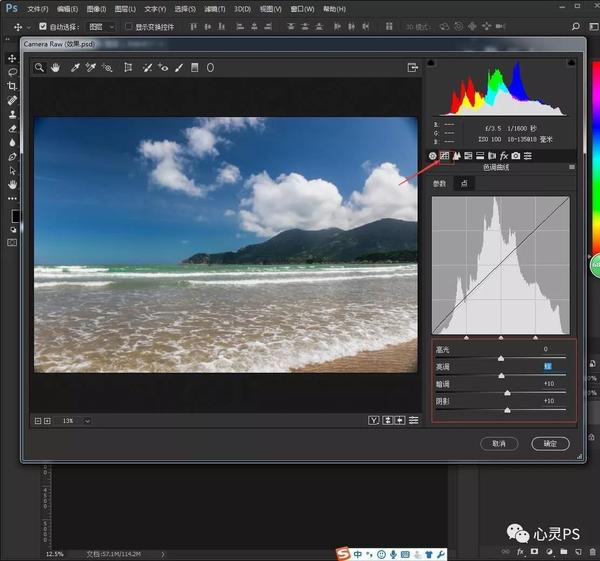Select the Zoom tool in Camera Raw
Viewport: 600px width, 561px height.
[x=39, y=68]
